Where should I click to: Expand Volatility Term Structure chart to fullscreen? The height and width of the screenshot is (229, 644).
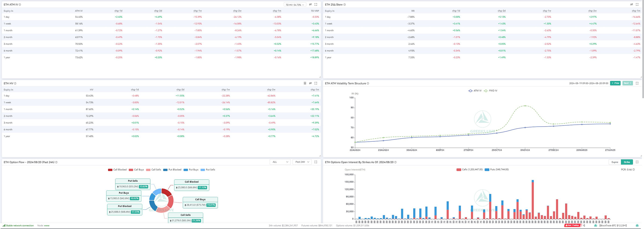pyautogui.click(x=637, y=83)
